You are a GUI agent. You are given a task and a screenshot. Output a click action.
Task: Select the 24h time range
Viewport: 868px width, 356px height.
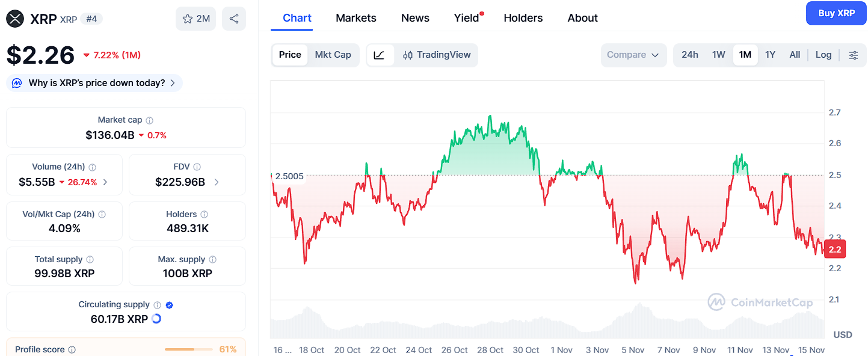(689, 55)
